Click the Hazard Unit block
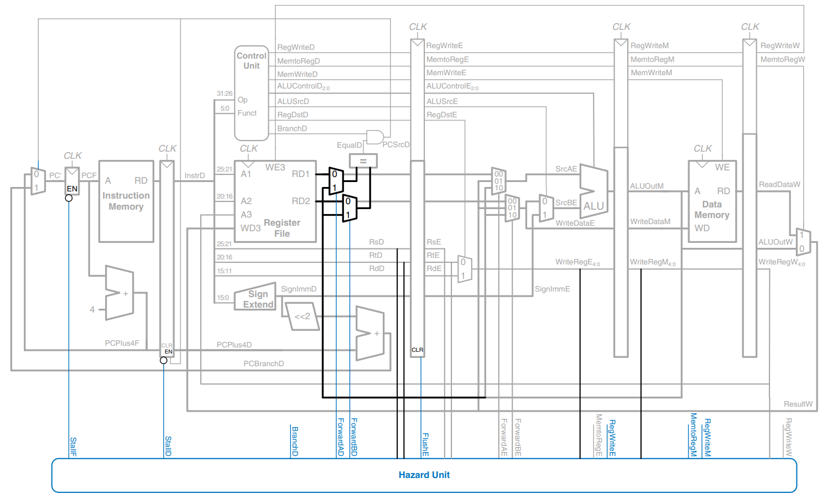This screenshot has width=838, height=504. click(424, 475)
